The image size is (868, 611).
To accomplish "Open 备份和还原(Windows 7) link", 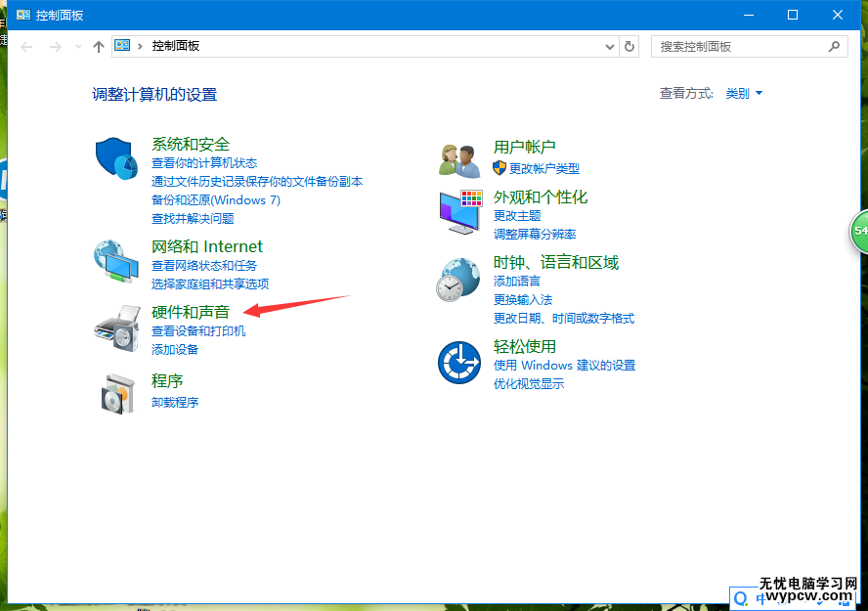I will tap(216, 199).
